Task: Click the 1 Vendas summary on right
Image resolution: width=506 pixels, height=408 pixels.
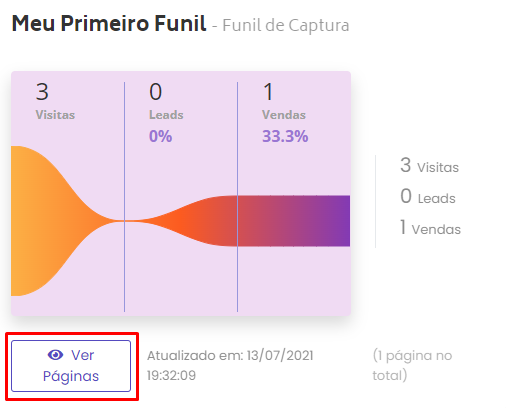Action: [x=430, y=227]
